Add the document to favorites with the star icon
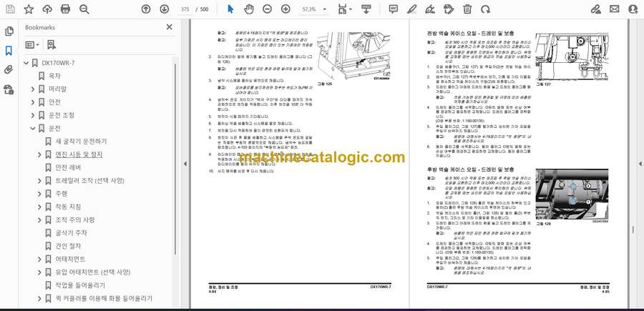644x311 pixels. [29, 9]
